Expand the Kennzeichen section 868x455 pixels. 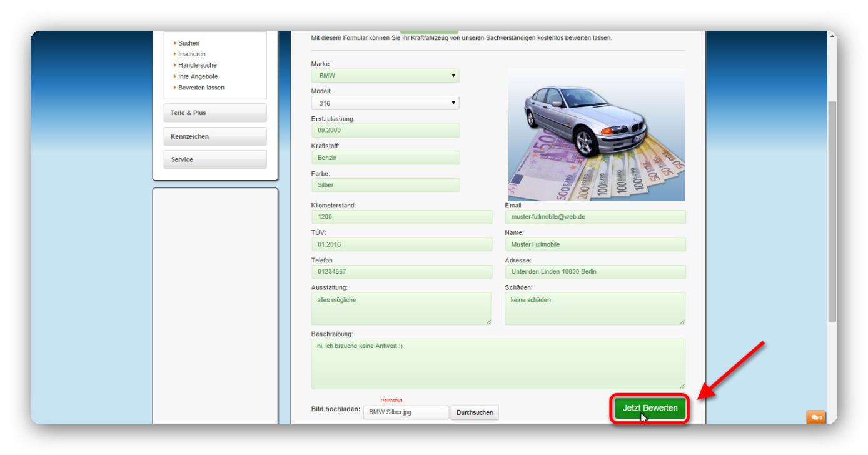(215, 136)
